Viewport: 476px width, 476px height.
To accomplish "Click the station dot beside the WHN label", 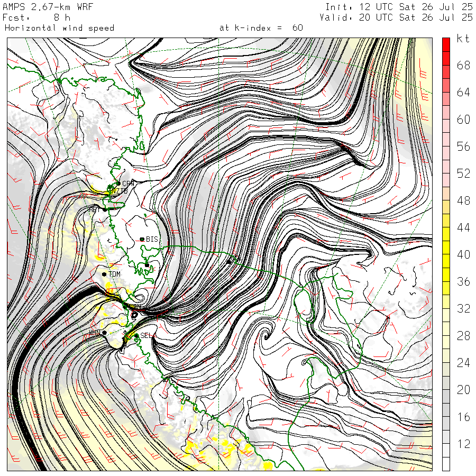I will pos(104,333).
